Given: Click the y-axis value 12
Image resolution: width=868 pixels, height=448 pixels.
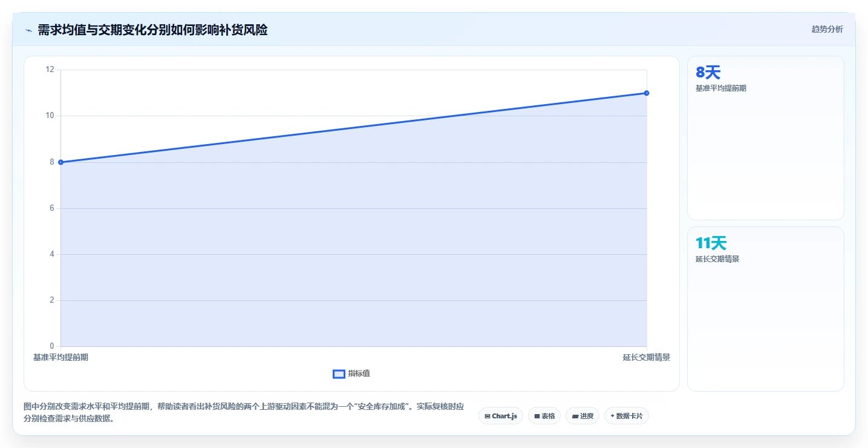Looking at the screenshot, I should (50, 70).
